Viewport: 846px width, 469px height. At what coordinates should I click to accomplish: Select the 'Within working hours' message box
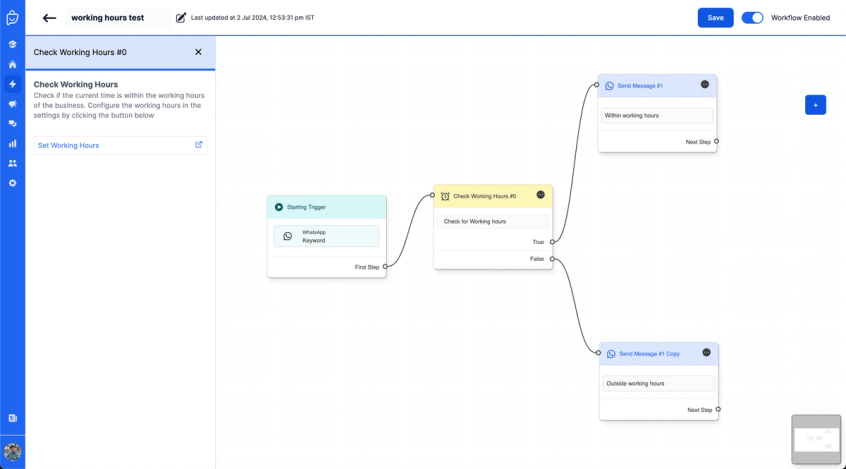(x=657, y=115)
